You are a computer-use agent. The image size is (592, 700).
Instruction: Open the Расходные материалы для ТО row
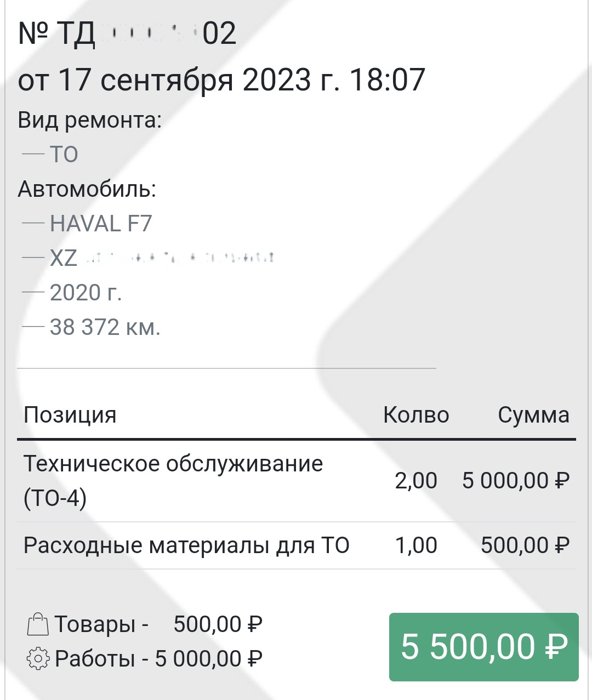tap(186, 545)
